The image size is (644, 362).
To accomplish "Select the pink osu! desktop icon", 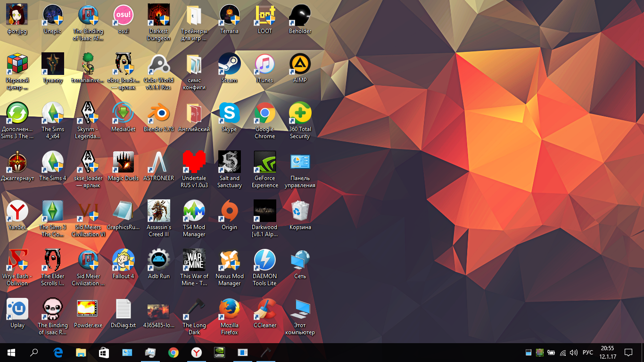I will click(x=124, y=15).
